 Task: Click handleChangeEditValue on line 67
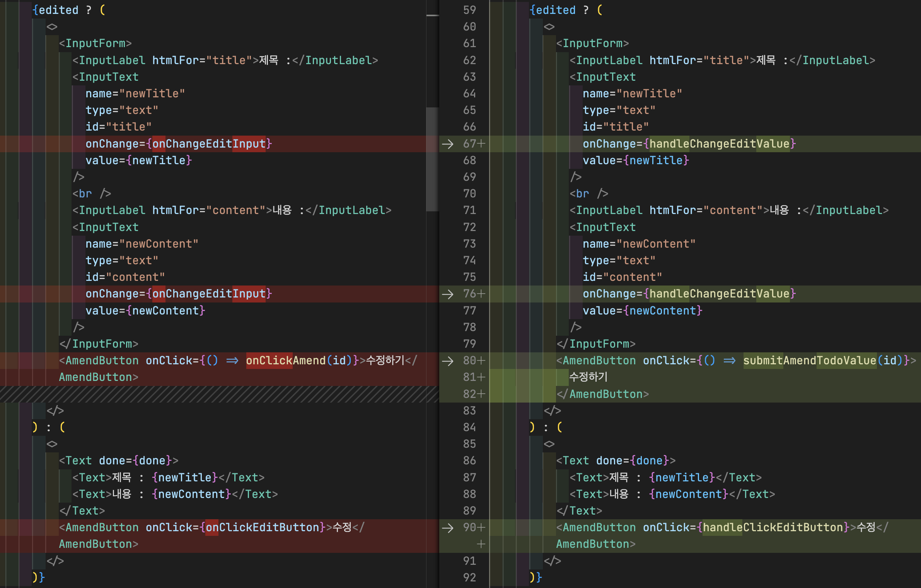[x=719, y=144]
